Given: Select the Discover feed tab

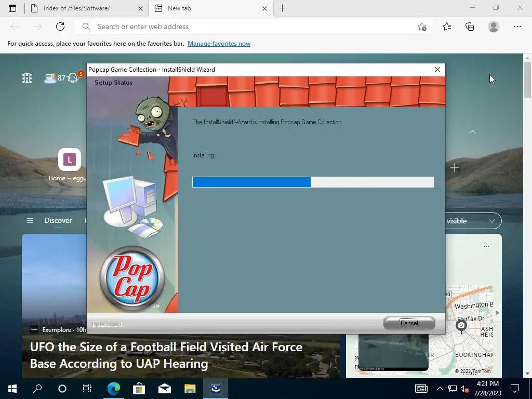Looking at the screenshot, I should click(x=58, y=220).
